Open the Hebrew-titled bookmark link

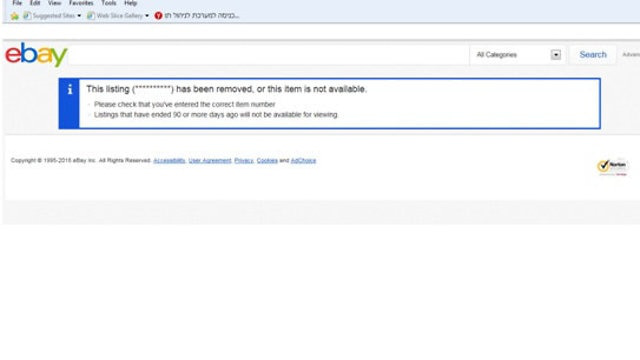click(x=202, y=16)
